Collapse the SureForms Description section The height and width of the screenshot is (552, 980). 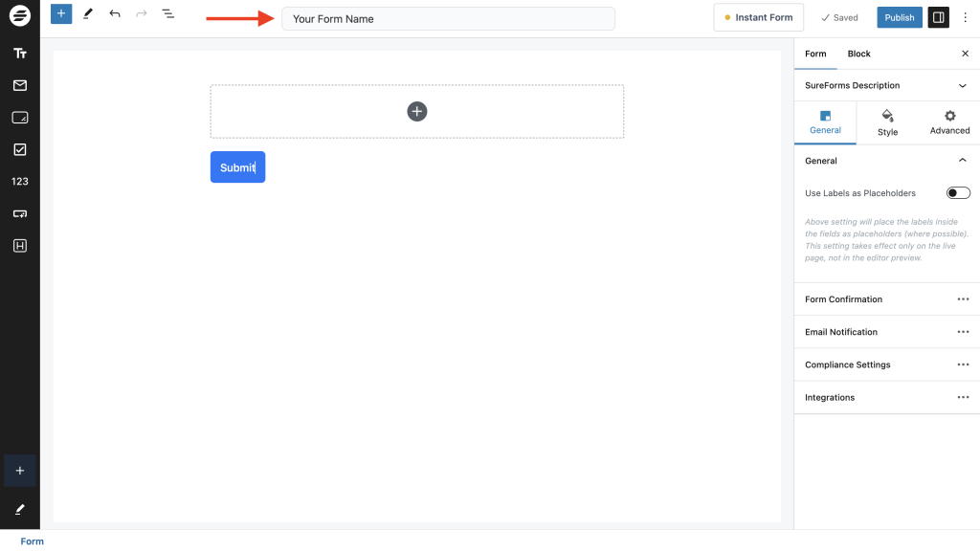click(962, 85)
